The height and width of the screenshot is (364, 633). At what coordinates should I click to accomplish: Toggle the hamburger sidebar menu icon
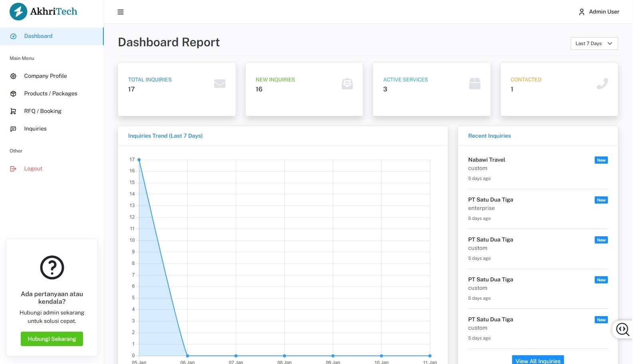(121, 12)
